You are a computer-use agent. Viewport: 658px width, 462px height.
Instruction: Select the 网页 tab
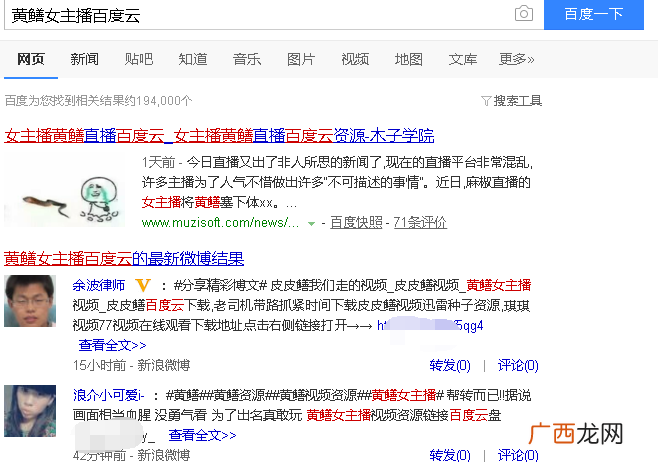[31, 59]
